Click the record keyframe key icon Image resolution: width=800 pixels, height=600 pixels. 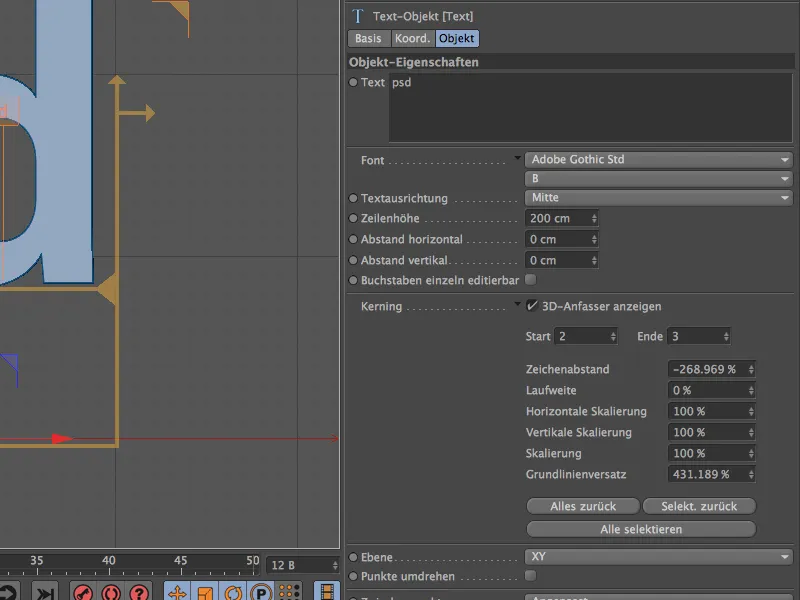click(x=83, y=592)
